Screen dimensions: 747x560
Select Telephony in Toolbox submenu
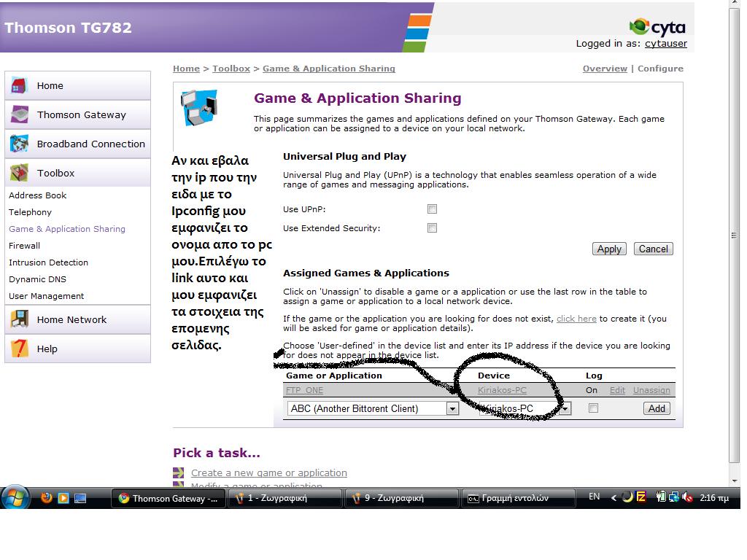pyautogui.click(x=30, y=212)
